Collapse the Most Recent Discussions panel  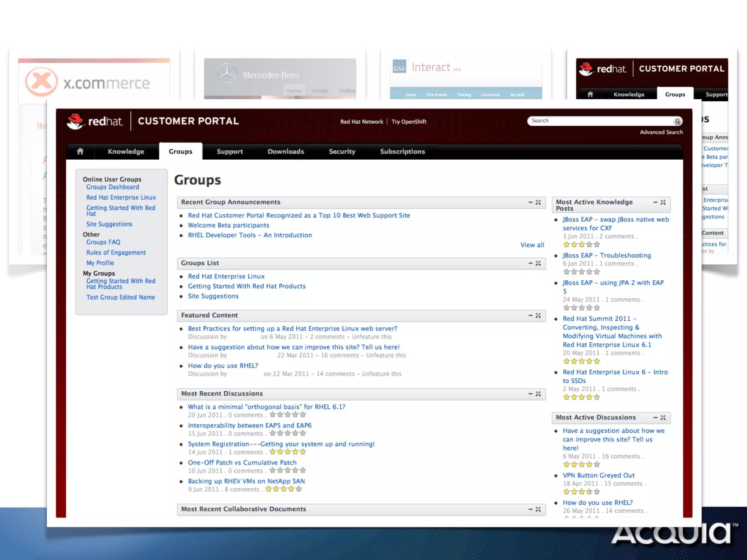[531, 394]
